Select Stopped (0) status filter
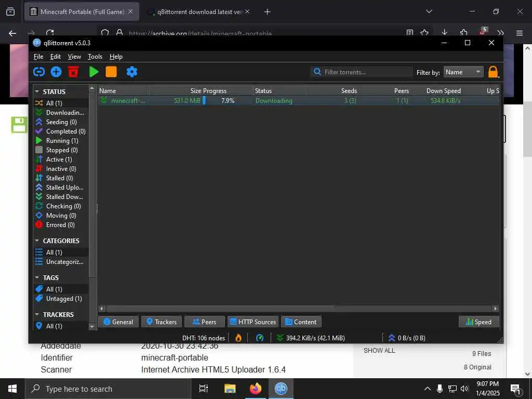 coord(61,150)
